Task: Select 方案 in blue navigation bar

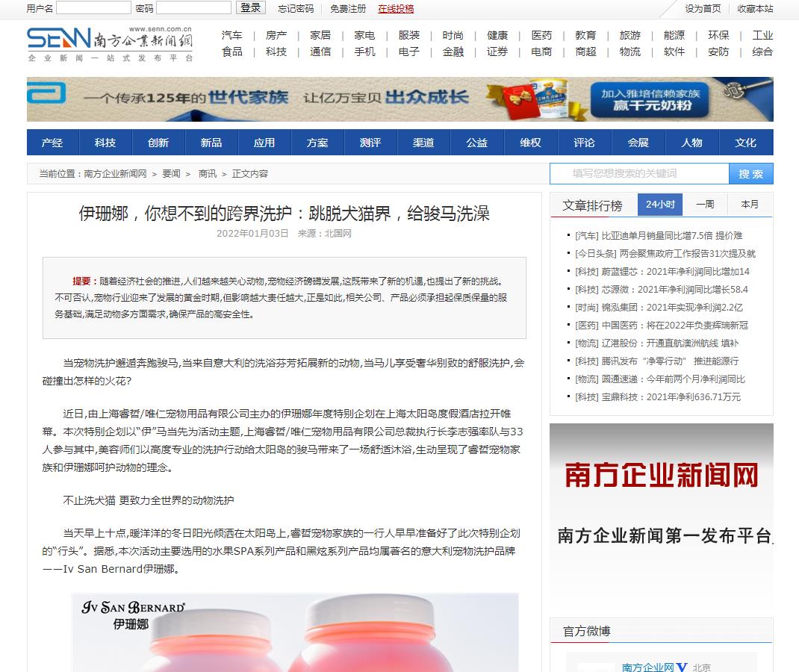Action: coord(317,143)
